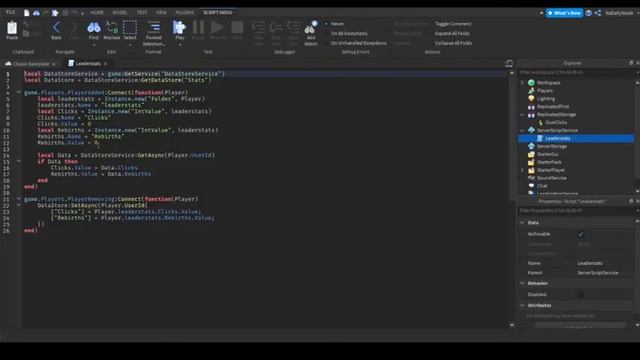This screenshot has height=360, width=640.
Task: Click the Format Selection icon
Action: 154,27
